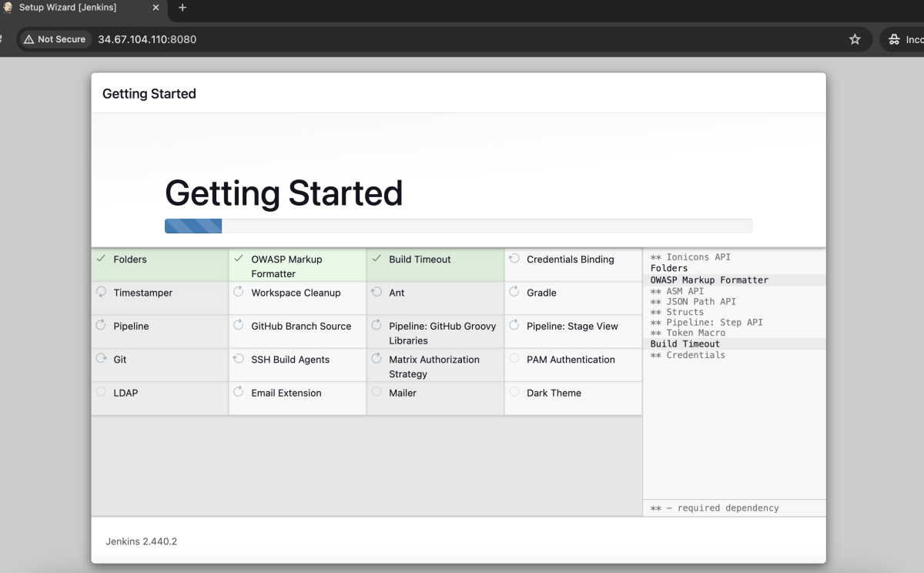Click the address bar URL 34.67.104.110:8080

coord(147,39)
